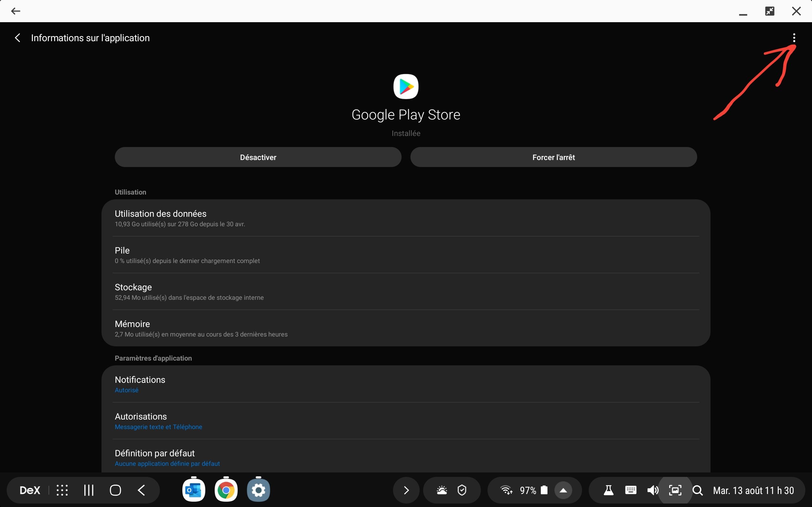Open the Stockage entry
The image size is (812, 507).
(x=406, y=292)
